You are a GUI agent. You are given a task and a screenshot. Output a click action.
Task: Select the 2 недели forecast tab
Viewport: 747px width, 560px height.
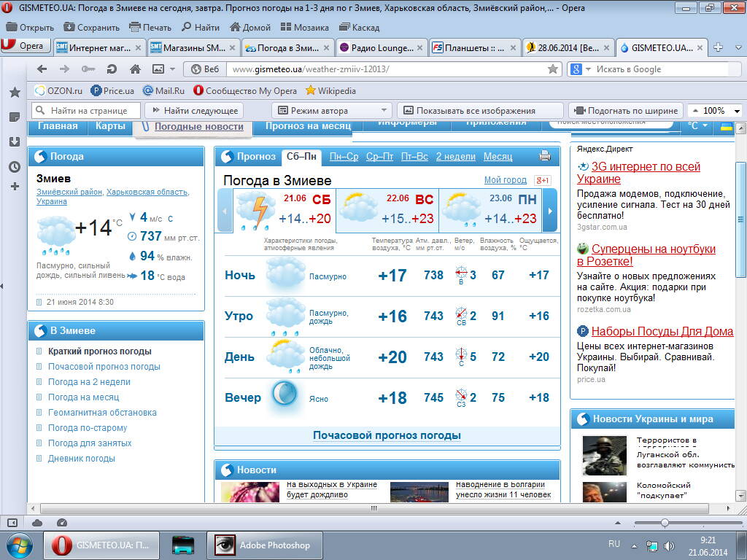click(x=455, y=157)
